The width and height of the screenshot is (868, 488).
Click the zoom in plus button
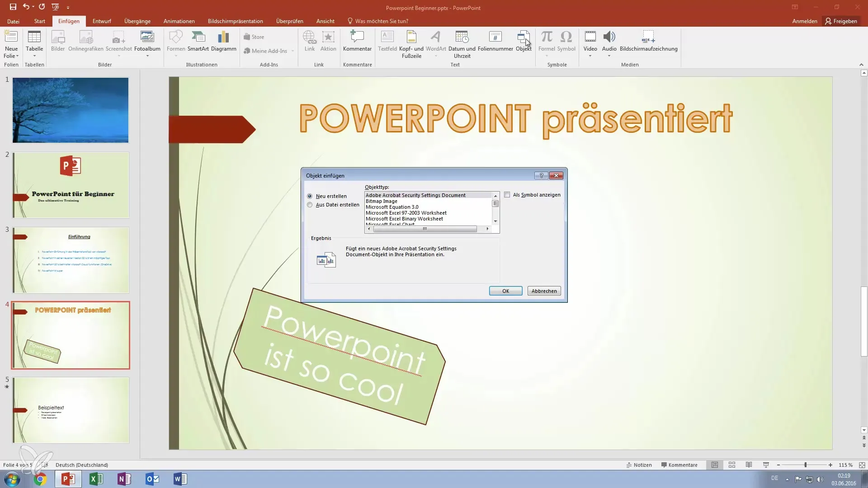click(830, 465)
